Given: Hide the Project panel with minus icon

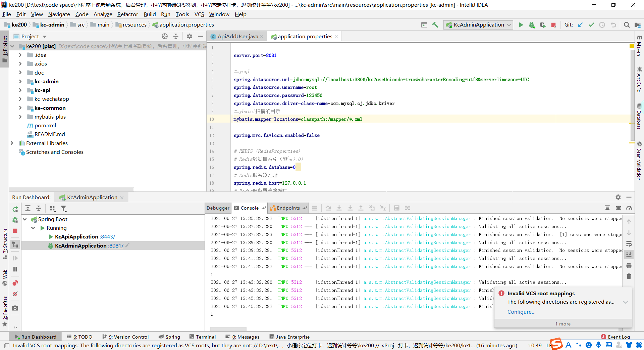Looking at the screenshot, I should [x=201, y=36].
